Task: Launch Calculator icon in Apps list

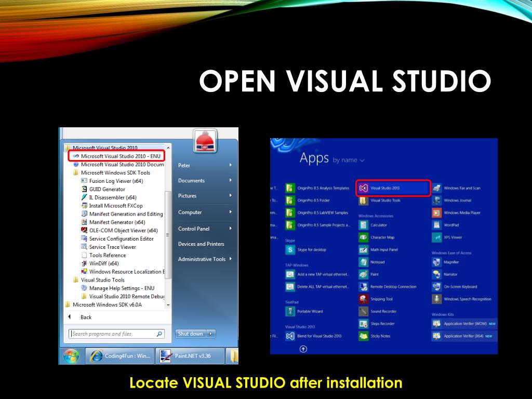Action: click(363, 225)
